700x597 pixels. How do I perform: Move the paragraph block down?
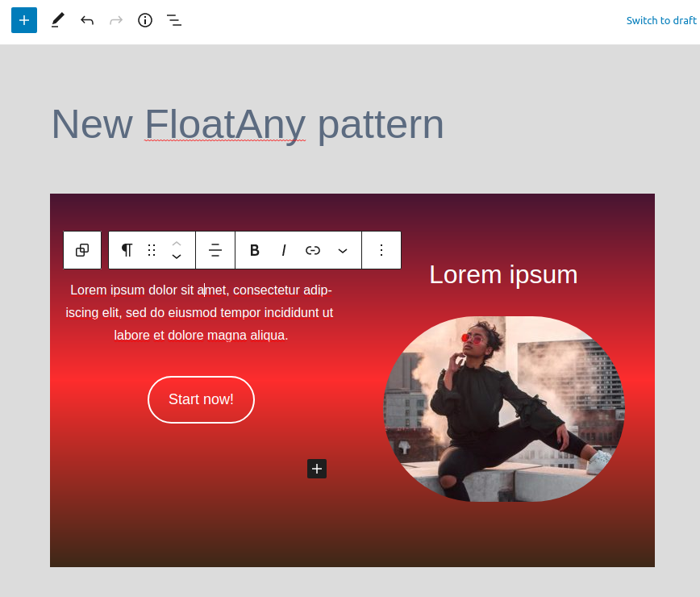coord(177,257)
